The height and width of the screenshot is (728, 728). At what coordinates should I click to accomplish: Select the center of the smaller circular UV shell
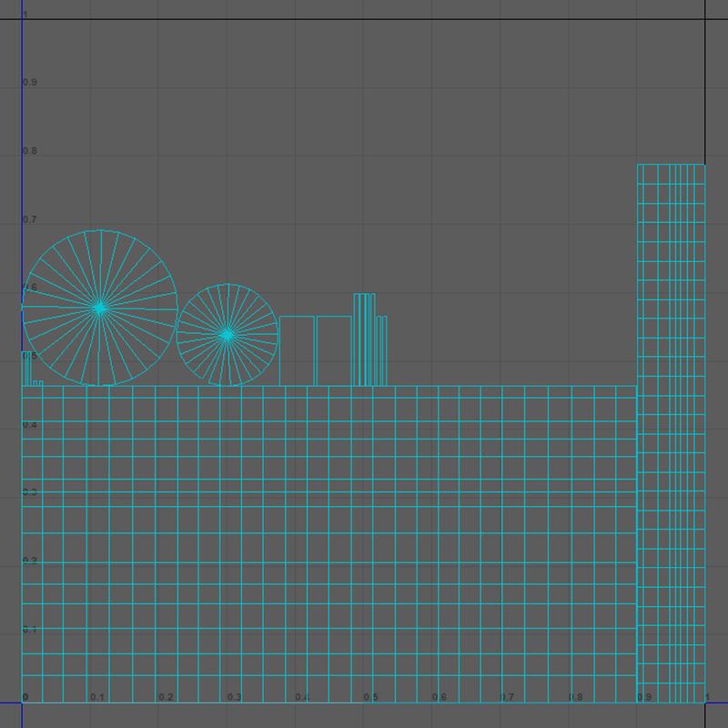227,335
